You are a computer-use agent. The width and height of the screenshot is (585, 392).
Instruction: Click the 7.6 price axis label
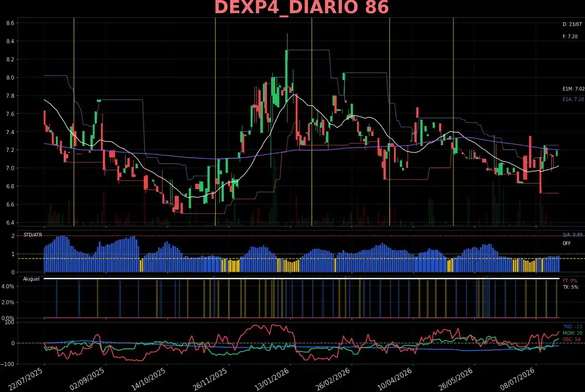(x=10, y=114)
